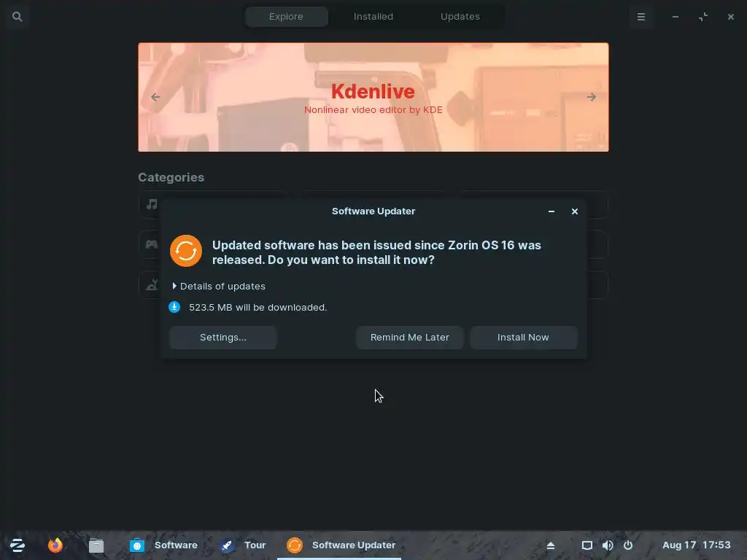Restore the Software window size
This screenshot has width=747, height=560.
click(x=703, y=17)
